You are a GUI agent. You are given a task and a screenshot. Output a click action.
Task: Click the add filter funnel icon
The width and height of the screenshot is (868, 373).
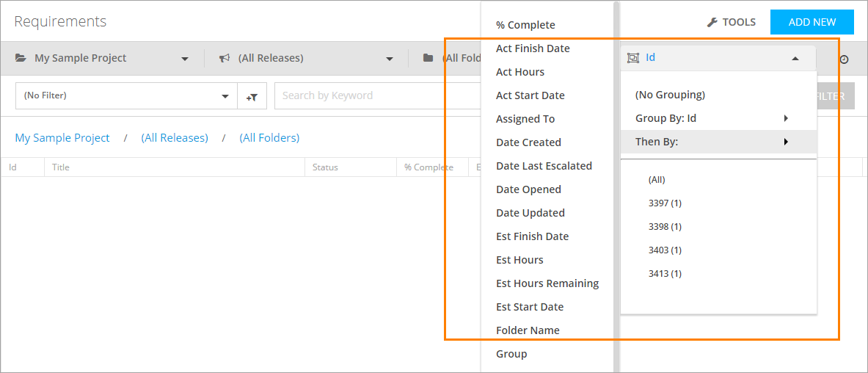252,96
